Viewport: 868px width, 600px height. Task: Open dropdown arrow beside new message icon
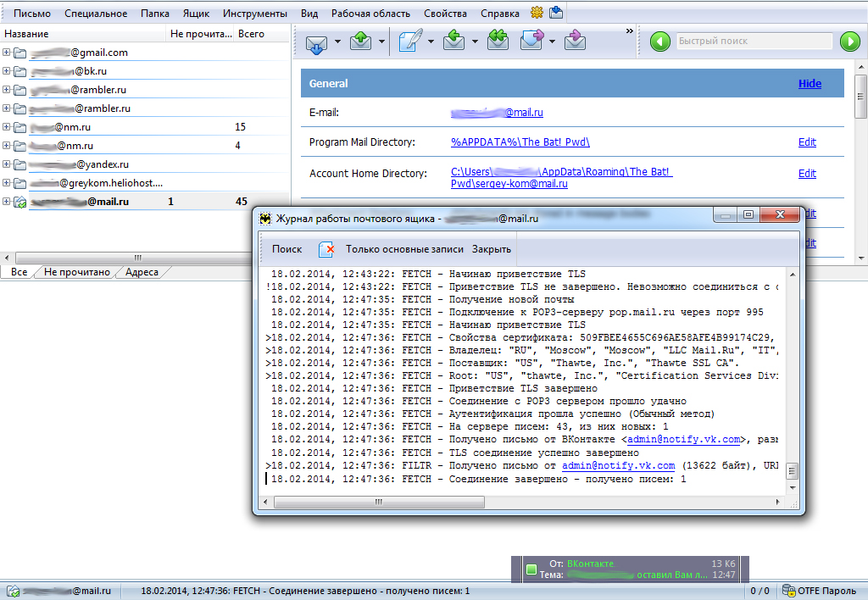pyautogui.click(x=431, y=42)
